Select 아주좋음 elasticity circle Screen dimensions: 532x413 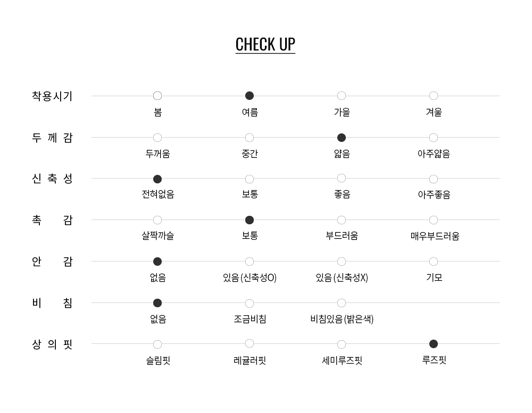434,179
